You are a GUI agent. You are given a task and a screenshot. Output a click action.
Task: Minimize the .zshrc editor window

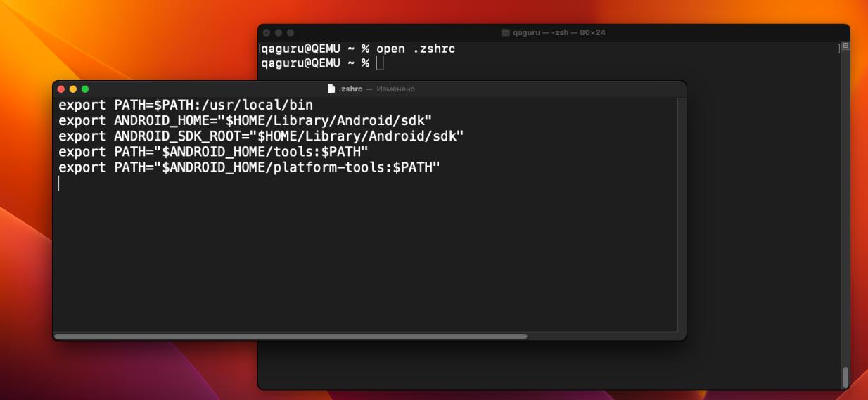73,89
